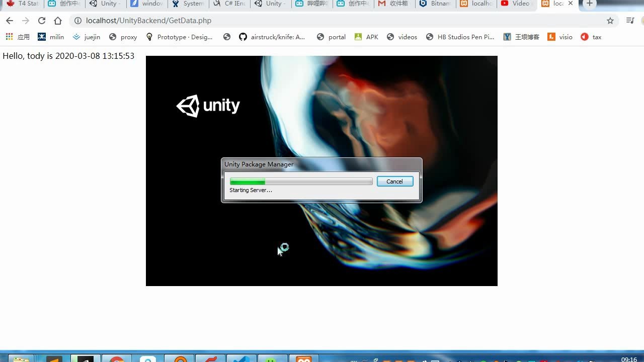View site information for localhost
This screenshot has width=644, height=362.
coord(77,21)
